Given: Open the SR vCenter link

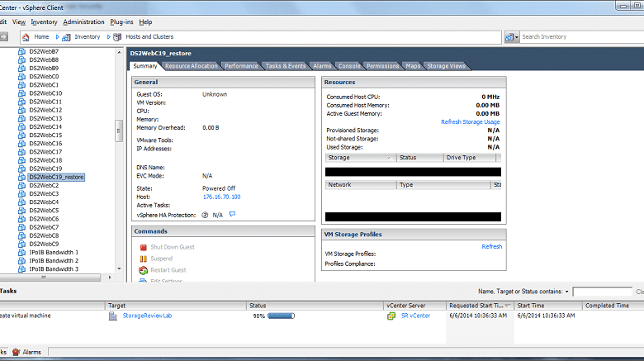Looking at the screenshot, I should tap(415, 316).
